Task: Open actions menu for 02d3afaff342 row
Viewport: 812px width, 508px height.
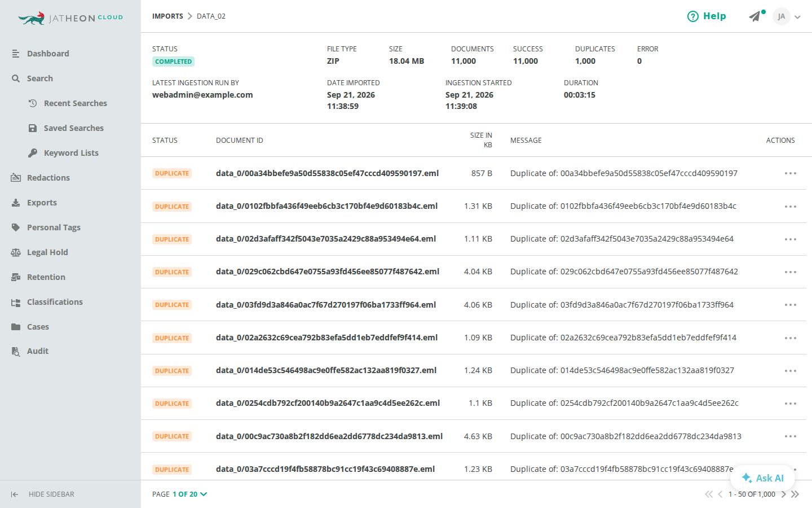Action: 791,239
